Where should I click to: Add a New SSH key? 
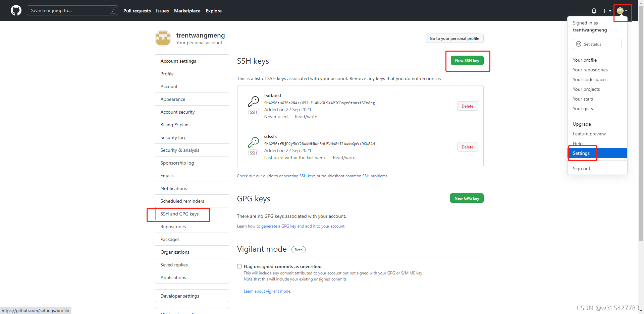[x=467, y=60]
